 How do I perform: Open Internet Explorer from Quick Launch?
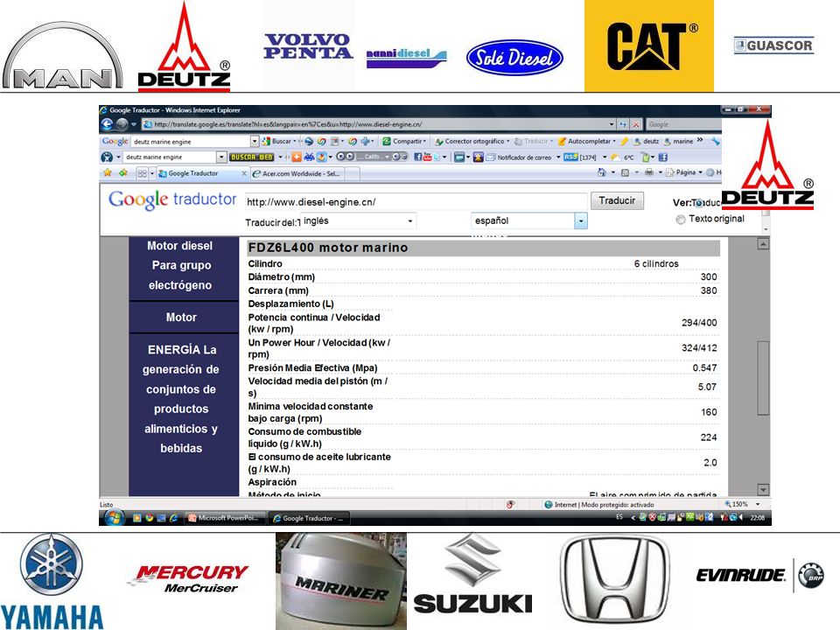coord(173,518)
